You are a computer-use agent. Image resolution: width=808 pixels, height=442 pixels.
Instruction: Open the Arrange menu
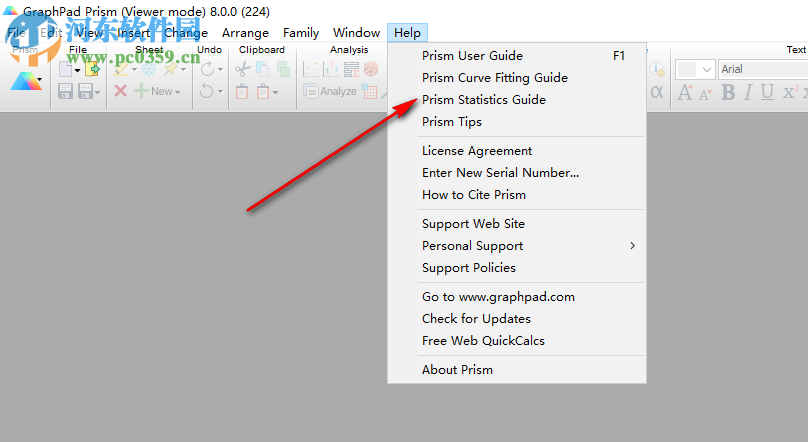pos(245,33)
